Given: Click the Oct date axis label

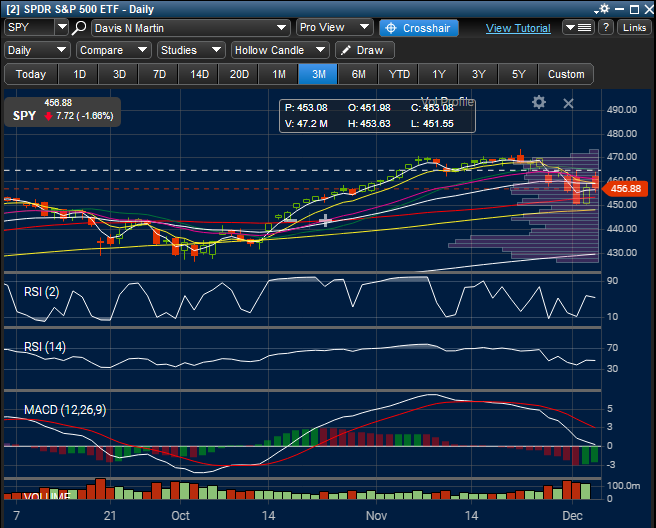Looking at the screenshot, I should click(180, 515).
